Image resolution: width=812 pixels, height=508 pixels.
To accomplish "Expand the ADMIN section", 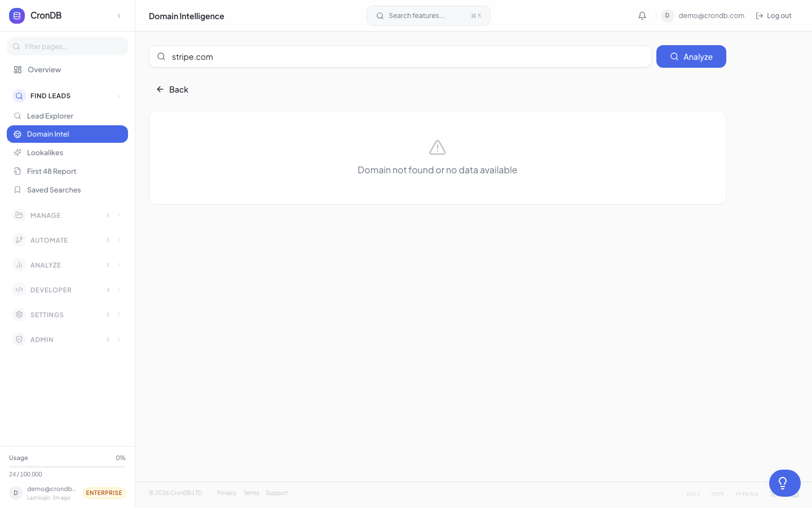I will (x=67, y=340).
